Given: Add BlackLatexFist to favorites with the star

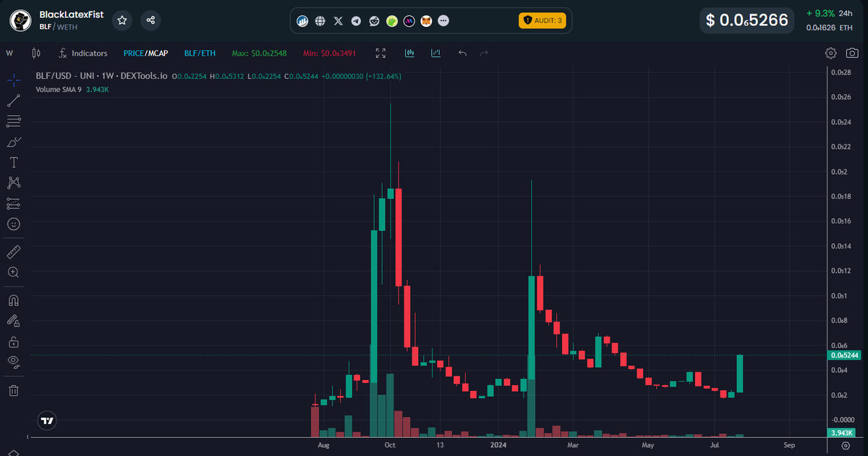Looking at the screenshot, I should click(122, 20).
